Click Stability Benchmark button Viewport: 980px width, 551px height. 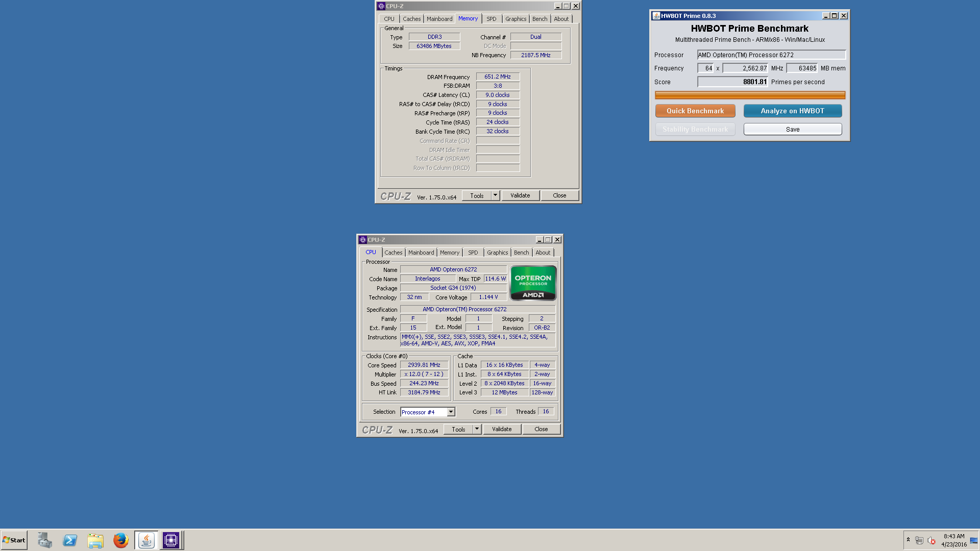pos(695,129)
